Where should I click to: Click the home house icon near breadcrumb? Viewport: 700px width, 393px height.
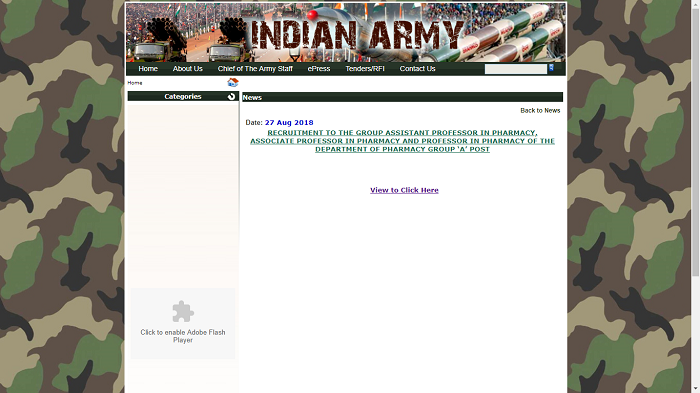(233, 82)
